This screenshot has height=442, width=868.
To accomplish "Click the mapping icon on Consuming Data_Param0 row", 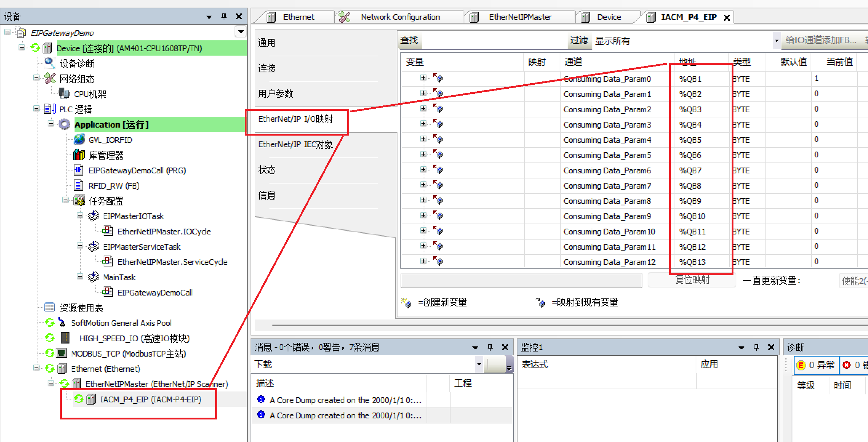I will click(438, 78).
